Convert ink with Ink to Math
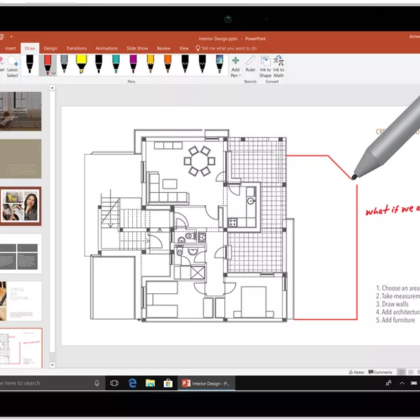This screenshot has height=420, width=420. tap(279, 67)
